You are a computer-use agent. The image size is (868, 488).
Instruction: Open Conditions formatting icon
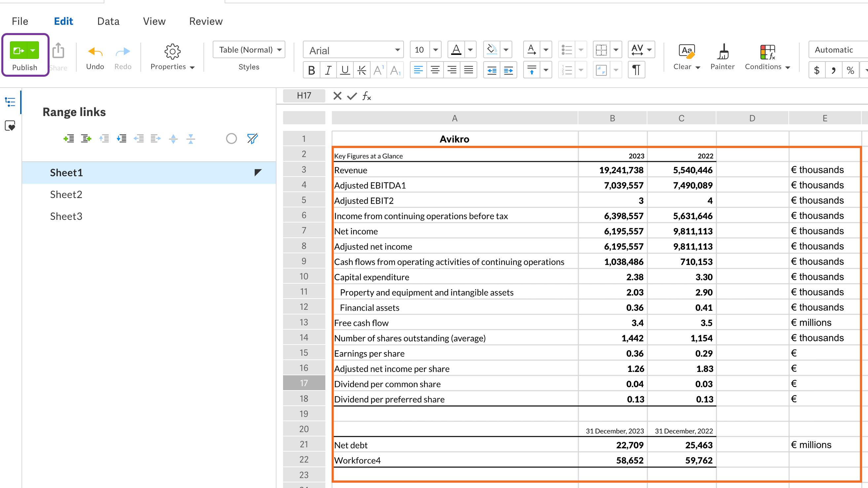(x=767, y=52)
